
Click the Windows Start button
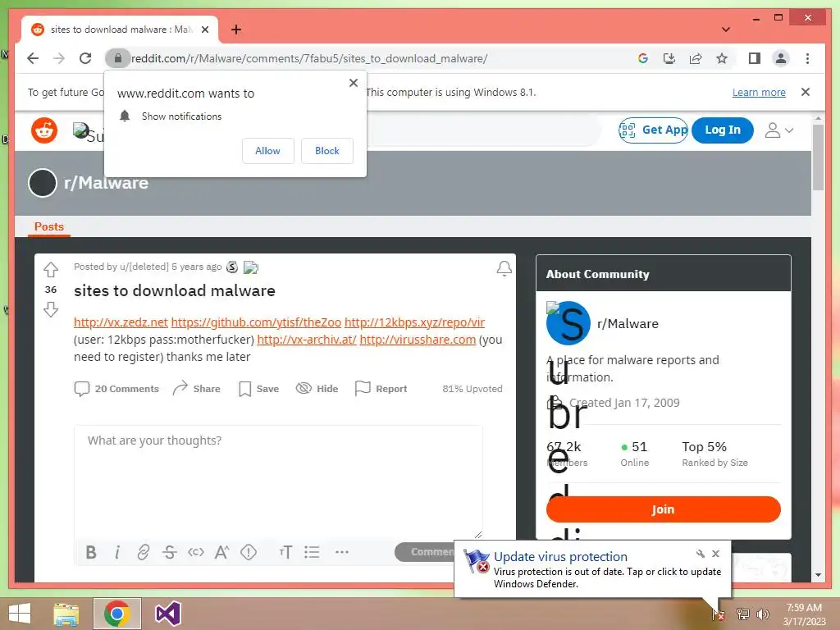[x=20, y=614]
